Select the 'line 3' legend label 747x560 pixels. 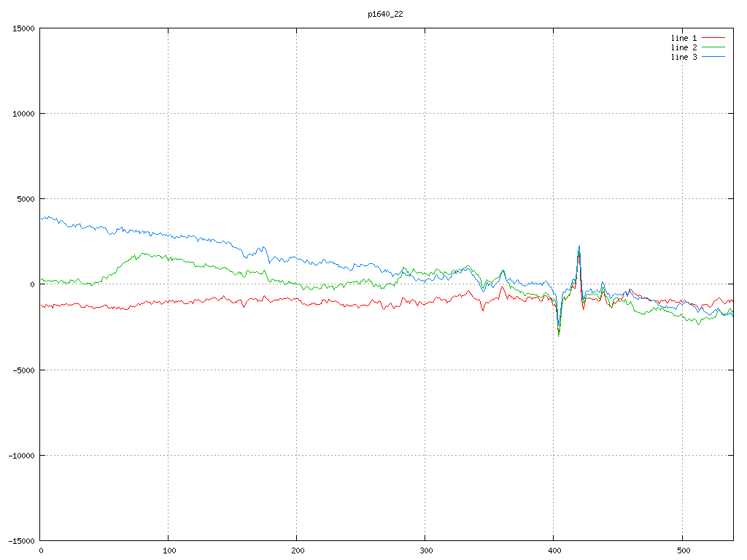point(684,57)
